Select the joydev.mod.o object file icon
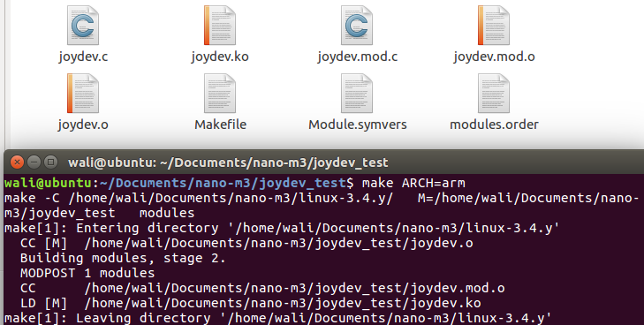Image resolution: width=644 pixels, height=325 pixels. 494,25
